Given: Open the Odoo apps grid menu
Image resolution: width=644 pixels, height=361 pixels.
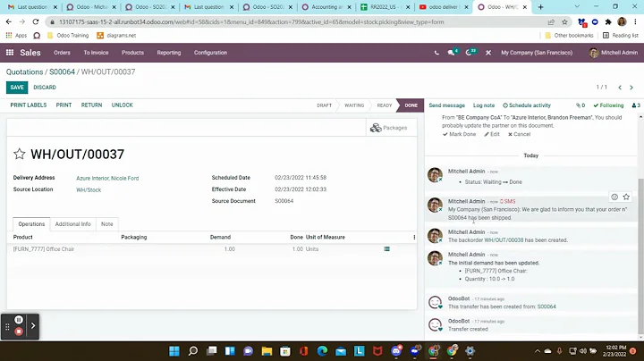Looking at the screenshot, I should [x=10, y=53].
